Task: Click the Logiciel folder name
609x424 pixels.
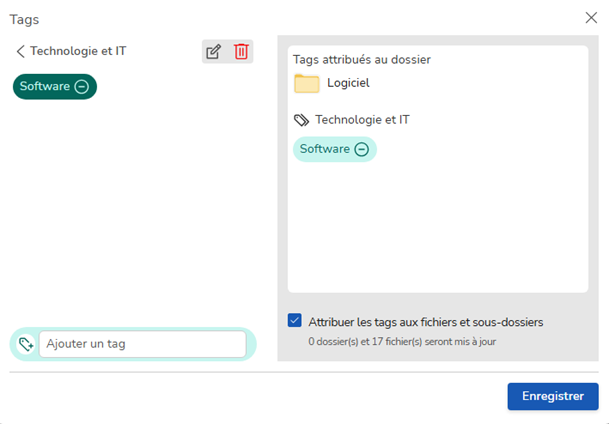Action: click(348, 84)
